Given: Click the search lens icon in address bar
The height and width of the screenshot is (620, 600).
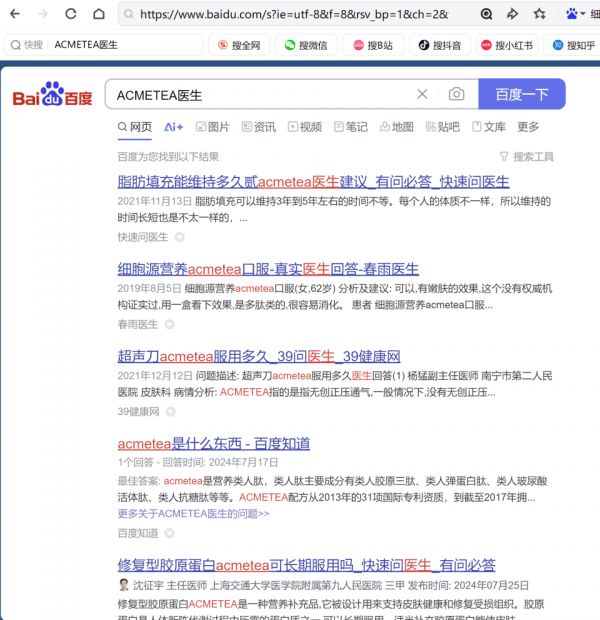Looking at the screenshot, I should click(486, 14).
